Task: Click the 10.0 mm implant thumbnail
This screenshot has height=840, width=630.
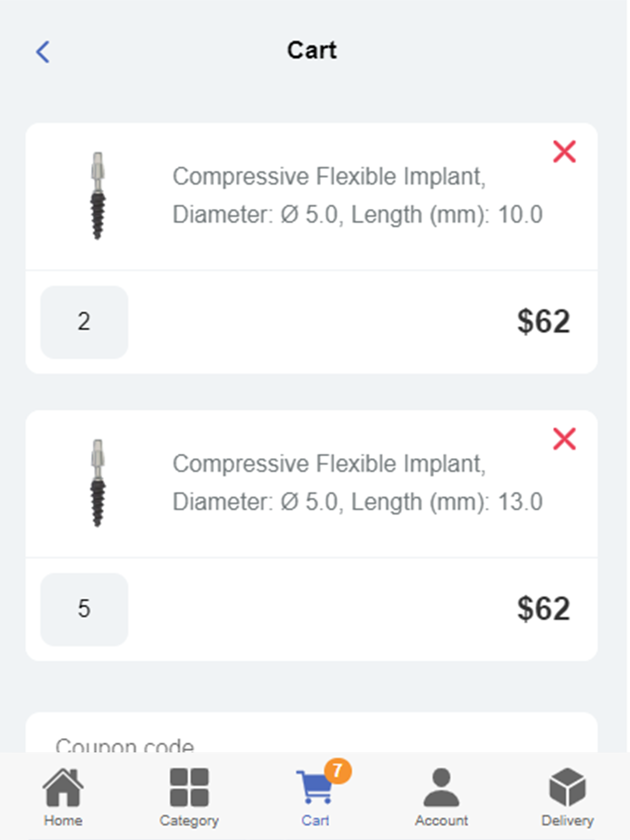Action: (98, 196)
